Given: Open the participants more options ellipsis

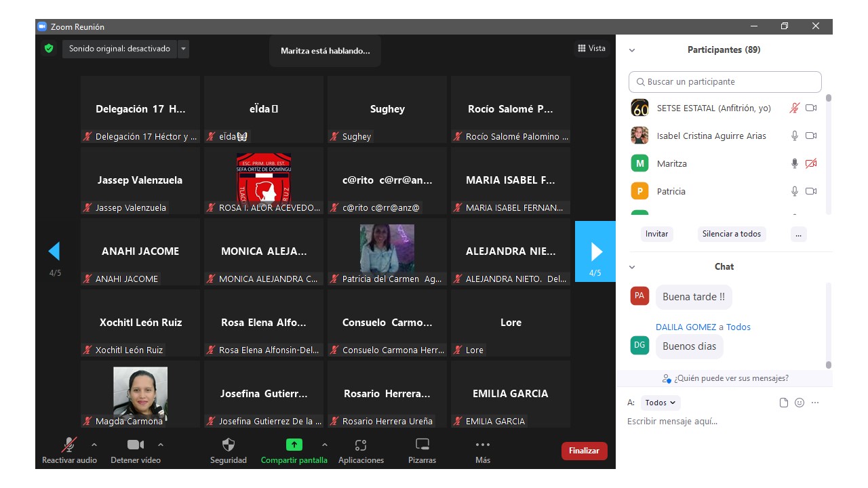Looking at the screenshot, I should click(x=798, y=234).
